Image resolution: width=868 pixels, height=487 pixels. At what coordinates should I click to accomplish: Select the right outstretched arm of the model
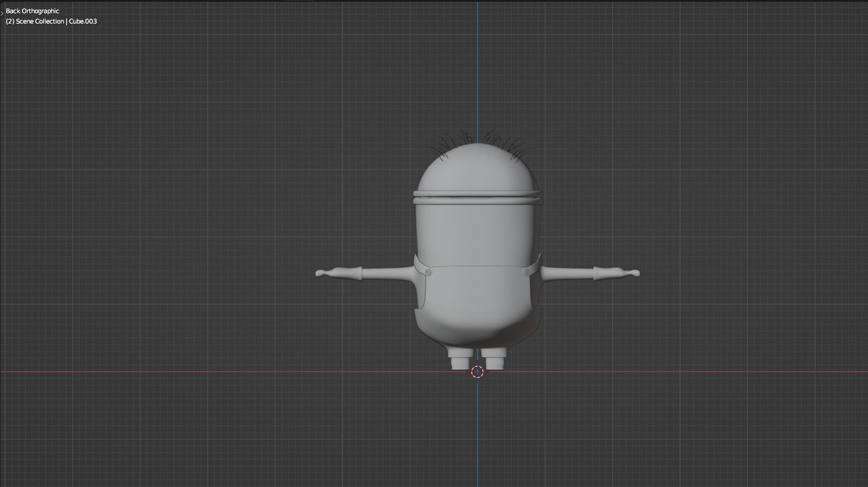click(x=589, y=274)
